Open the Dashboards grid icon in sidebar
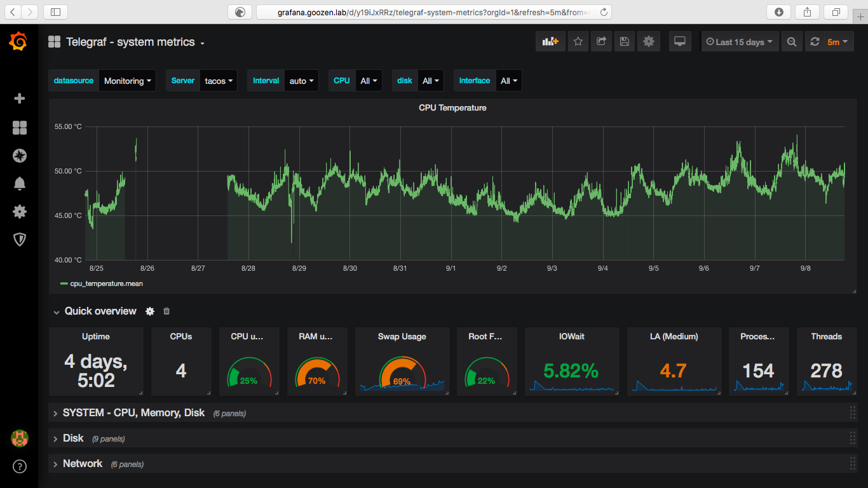Viewport: 868px width, 488px height. [20, 128]
